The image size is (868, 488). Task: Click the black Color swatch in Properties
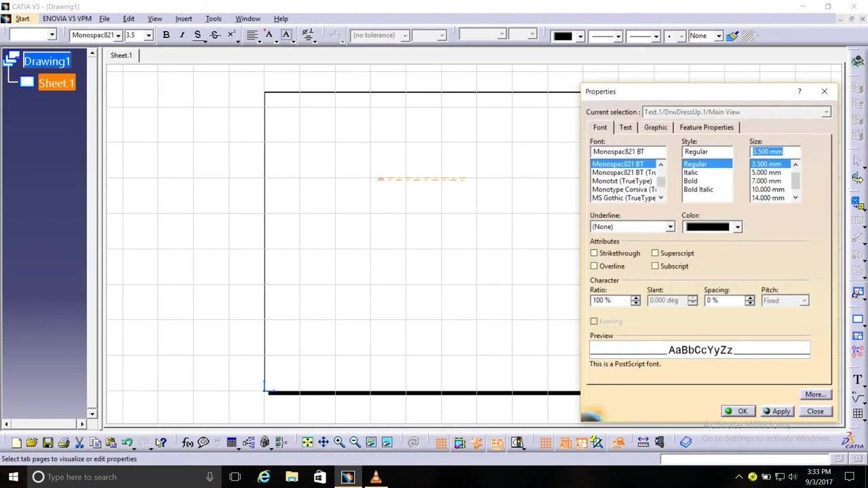coord(707,227)
